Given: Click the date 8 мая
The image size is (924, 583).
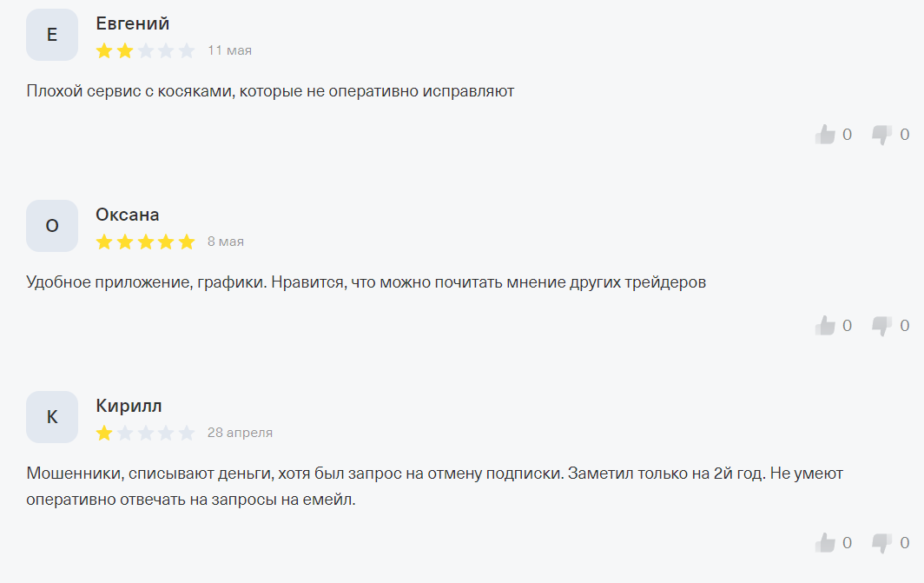Looking at the screenshot, I should click(226, 242).
